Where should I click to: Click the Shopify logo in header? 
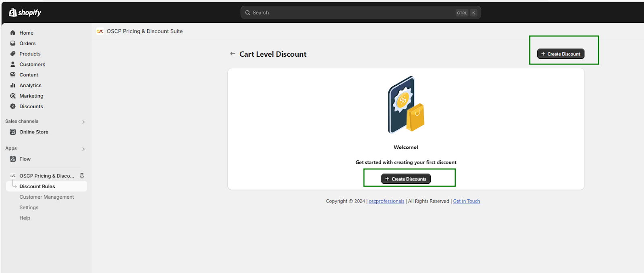(25, 12)
